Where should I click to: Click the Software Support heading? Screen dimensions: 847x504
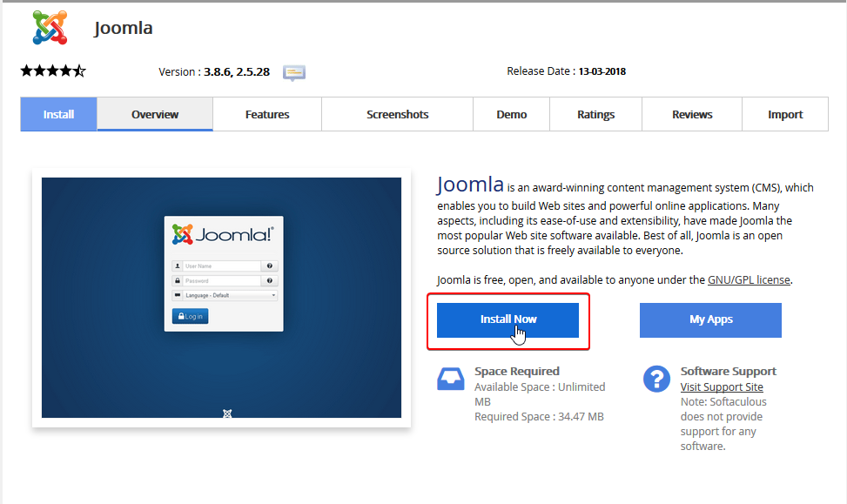coord(728,371)
